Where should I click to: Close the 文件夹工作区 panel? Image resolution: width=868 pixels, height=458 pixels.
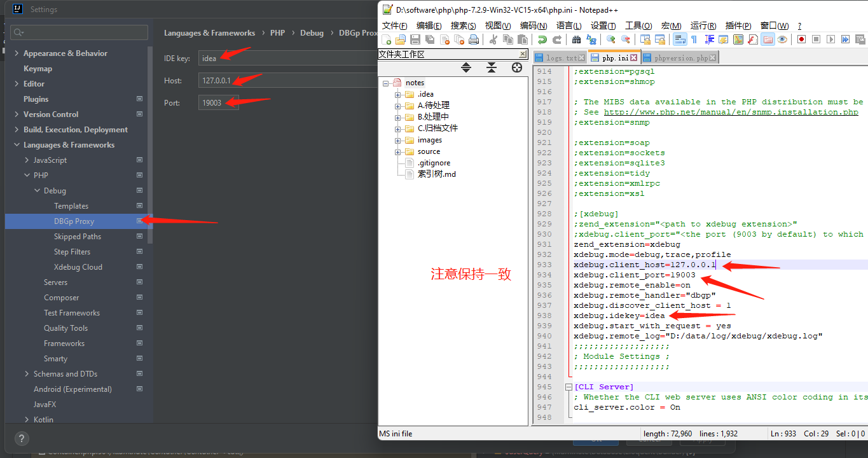(523, 55)
